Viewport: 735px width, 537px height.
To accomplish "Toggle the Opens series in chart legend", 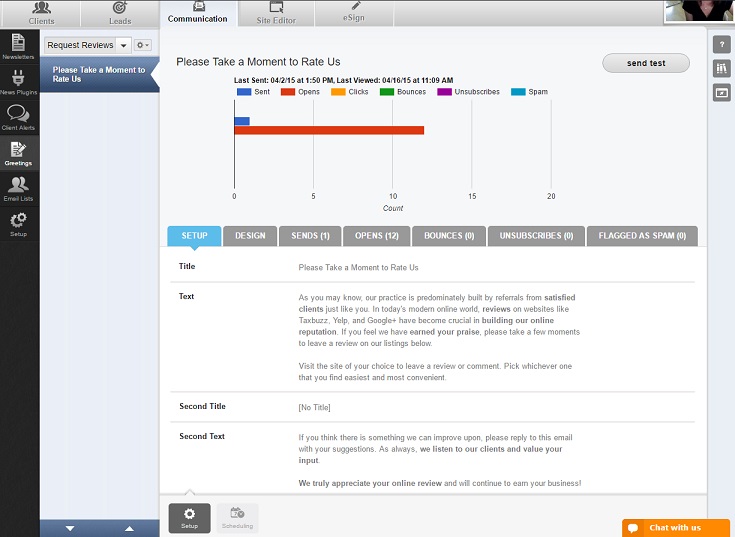I will pyautogui.click(x=301, y=92).
